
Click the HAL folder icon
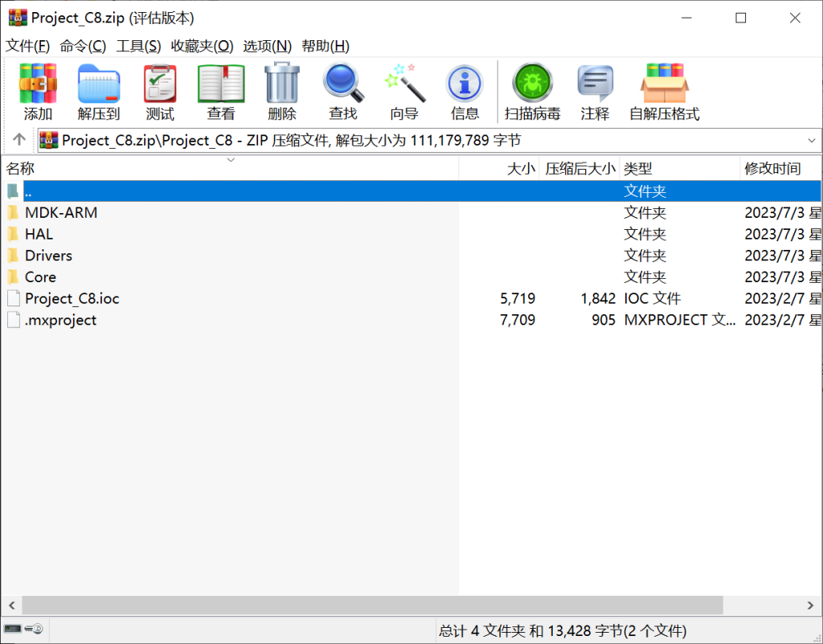click(x=13, y=234)
